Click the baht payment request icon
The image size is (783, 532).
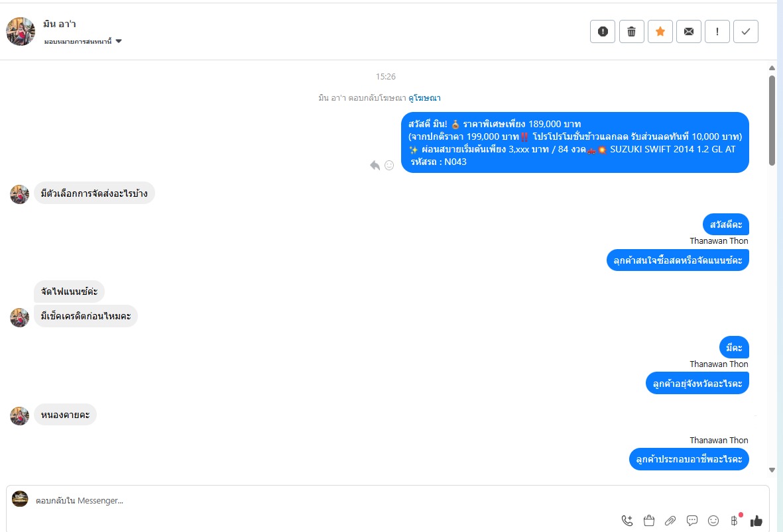pos(734,521)
